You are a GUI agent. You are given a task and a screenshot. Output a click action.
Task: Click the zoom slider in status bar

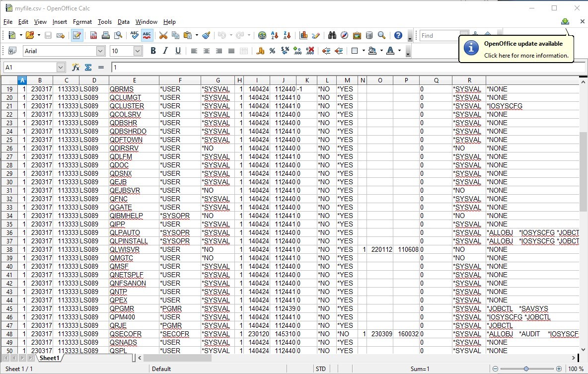(526, 369)
